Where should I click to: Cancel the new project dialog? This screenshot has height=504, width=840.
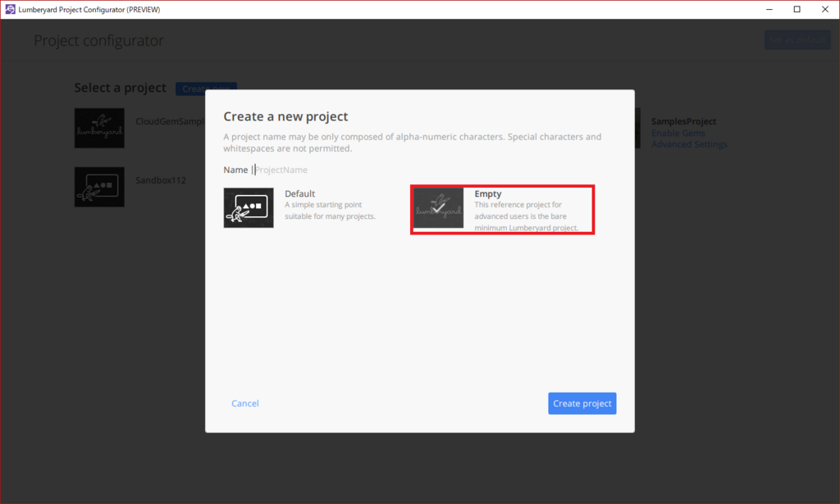pyautogui.click(x=244, y=403)
